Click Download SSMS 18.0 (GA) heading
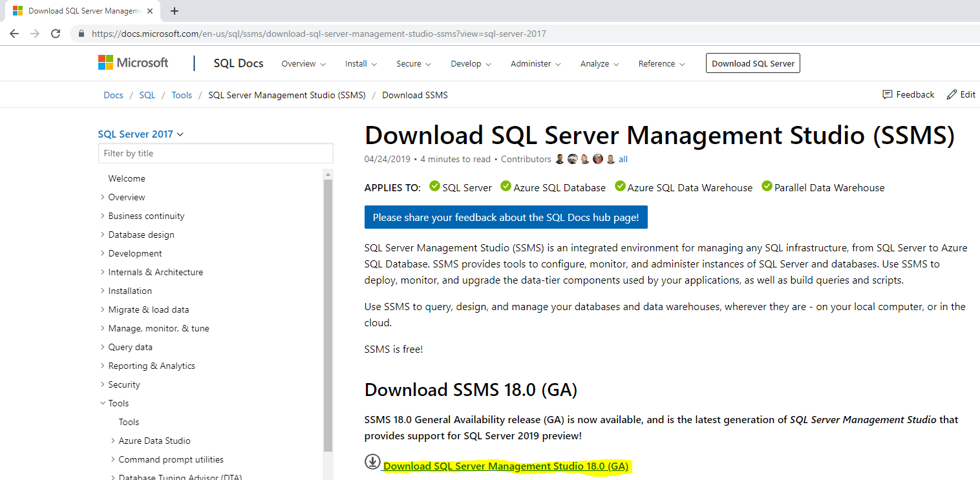Image resolution: width=980 pixels, height=480 pixels. point(471,390)
